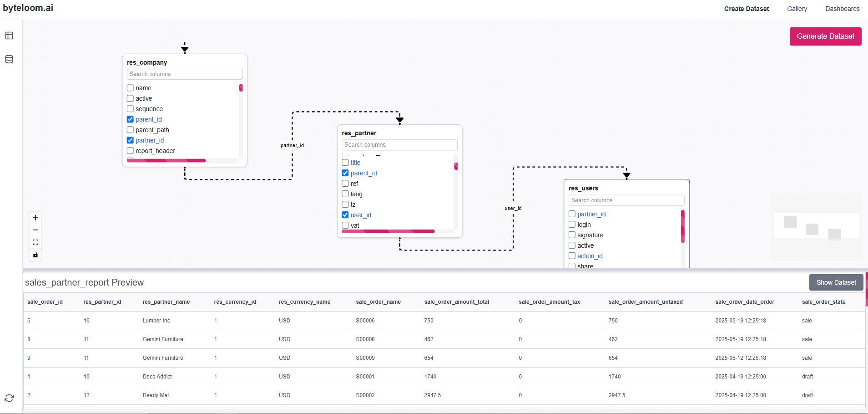Click res_users vertical scrollbar thumb
Image resolution: width=868 pixels, height=414 pixels.
(x=683, y=226)
